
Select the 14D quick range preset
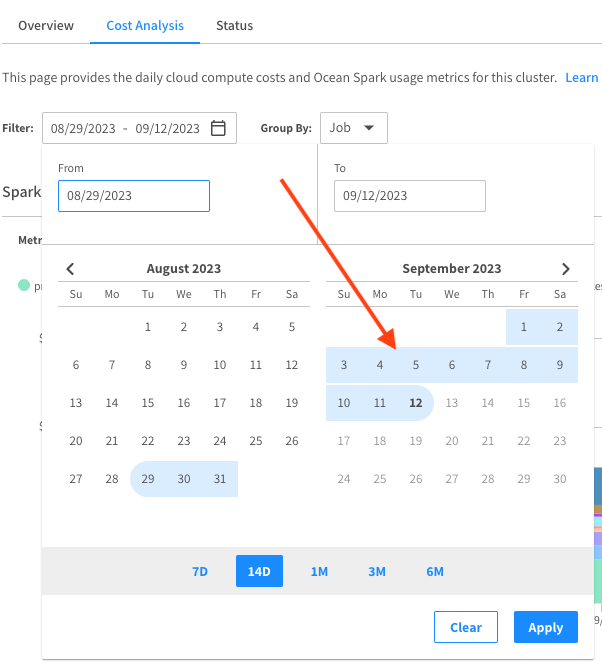259,571
